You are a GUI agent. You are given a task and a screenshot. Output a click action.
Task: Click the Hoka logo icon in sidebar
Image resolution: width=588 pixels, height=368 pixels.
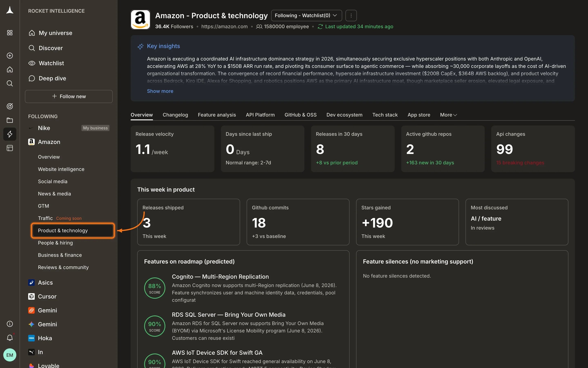click(x=31, y=338)
